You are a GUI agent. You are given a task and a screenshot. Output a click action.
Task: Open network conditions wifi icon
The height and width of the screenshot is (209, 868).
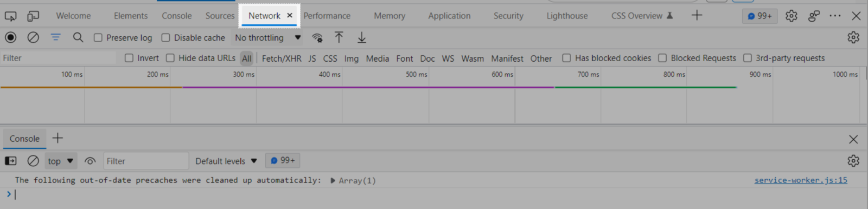coord(317,37)
